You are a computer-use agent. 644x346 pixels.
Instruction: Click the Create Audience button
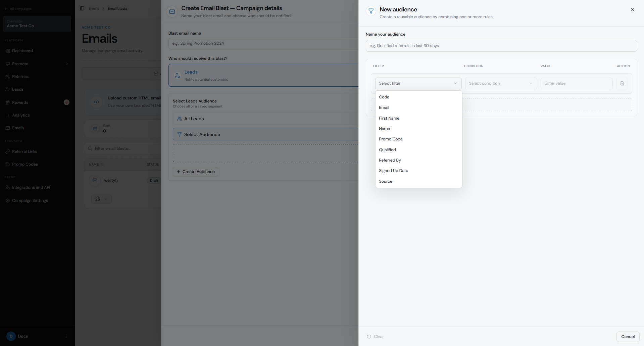click(196, 172)
